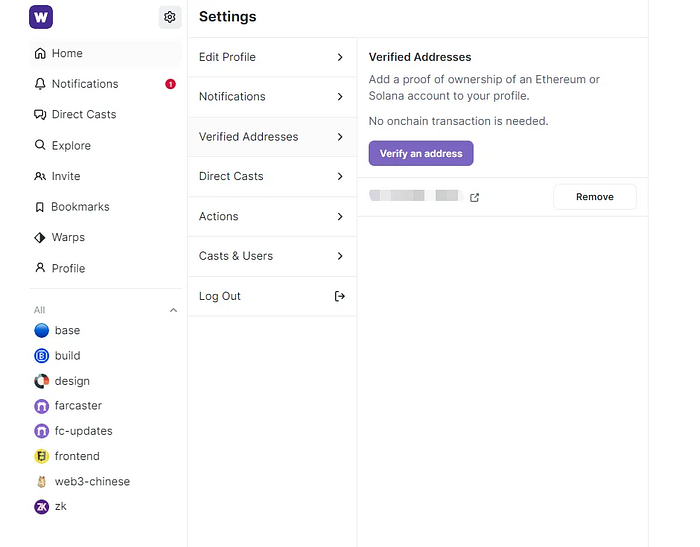700x547 pixels.
Task: Click the Explore magnifier icon
Action: coord(40,145)
